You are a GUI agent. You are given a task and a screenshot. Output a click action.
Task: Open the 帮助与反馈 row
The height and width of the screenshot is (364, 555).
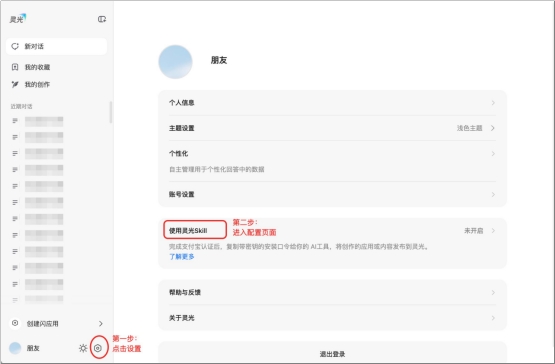(x=332, y=292)
